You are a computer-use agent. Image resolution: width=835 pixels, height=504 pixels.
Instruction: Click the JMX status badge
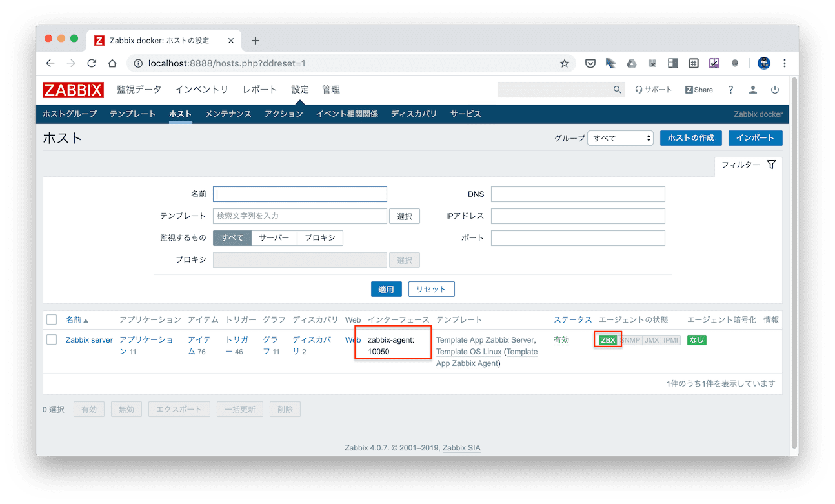(x=652, y=340)
